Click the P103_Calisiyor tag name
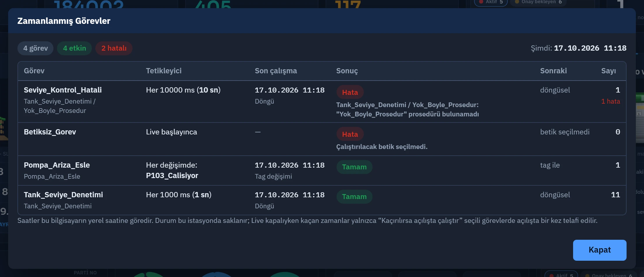The image size is (644, 277). point(172,176)
